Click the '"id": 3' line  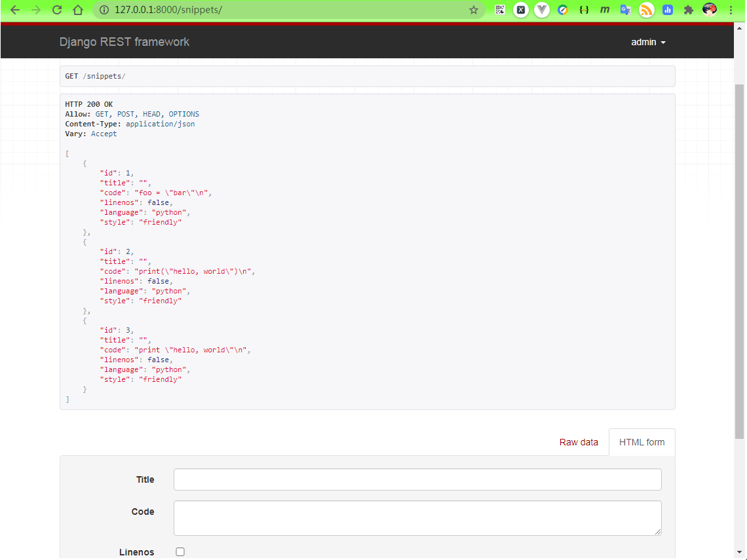(x=117, y=331)
